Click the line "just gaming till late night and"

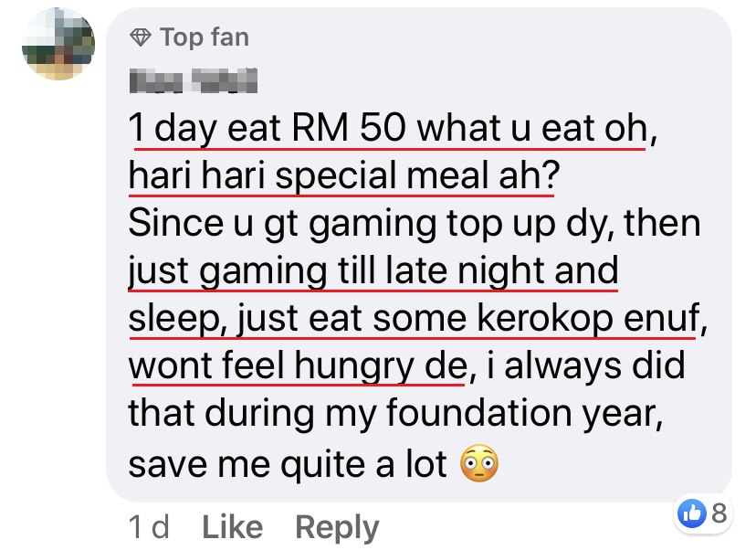[x=373, y=272]
